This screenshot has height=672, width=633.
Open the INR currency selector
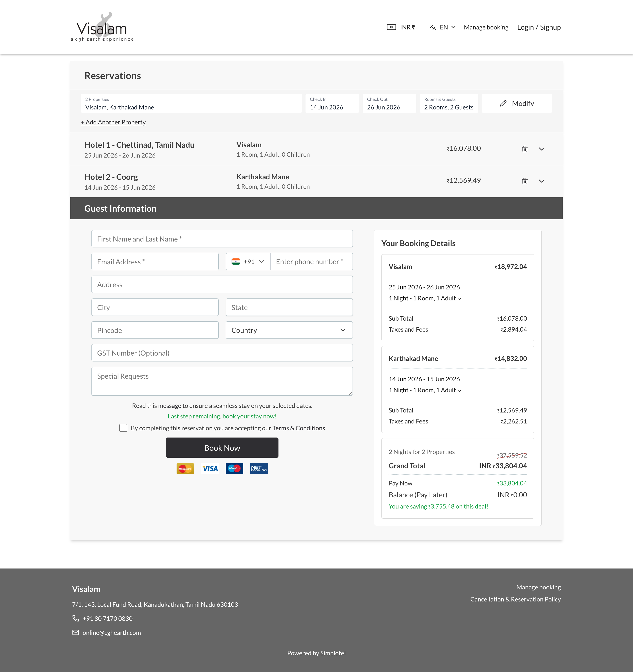401,27
